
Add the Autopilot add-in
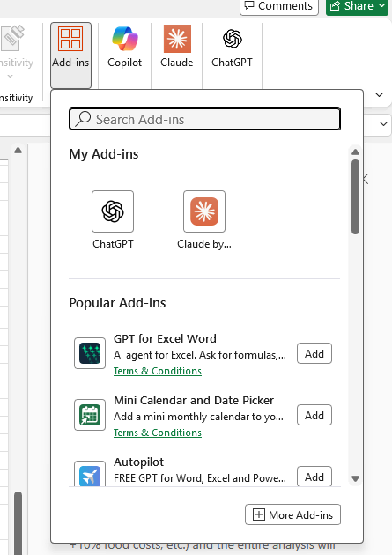coord(314,477)
